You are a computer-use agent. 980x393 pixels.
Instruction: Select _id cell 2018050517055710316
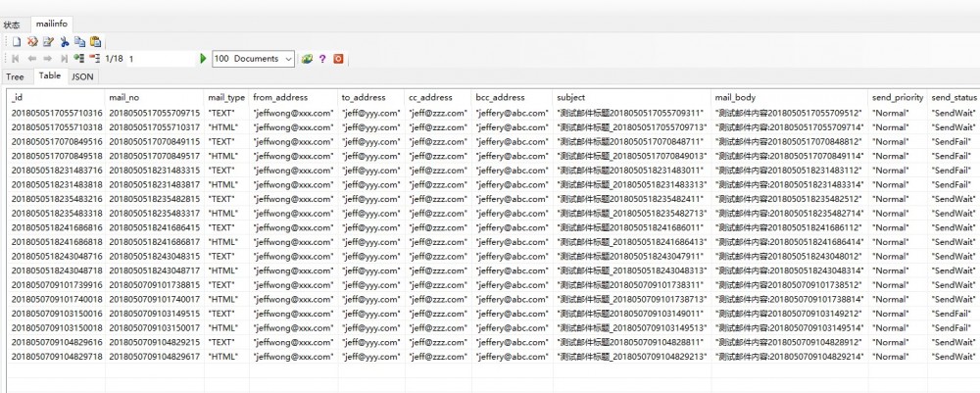(56, 113)
